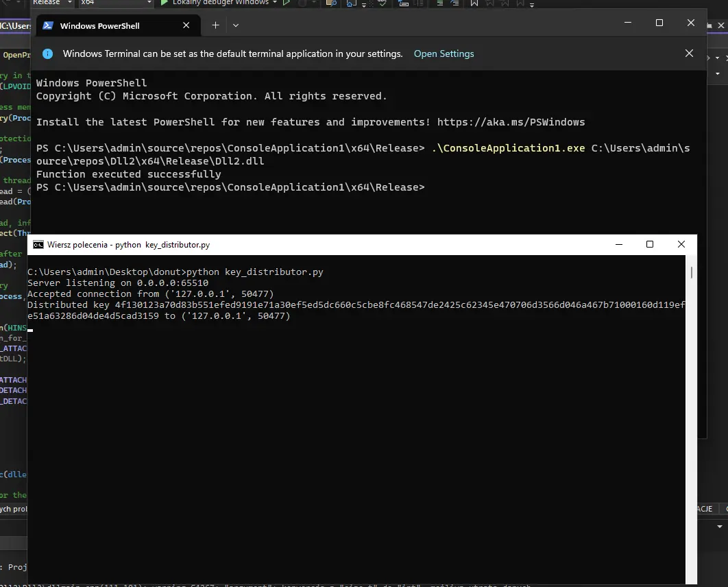Click the PowerShell icon in the terminal tab

(x=48, y=26)
